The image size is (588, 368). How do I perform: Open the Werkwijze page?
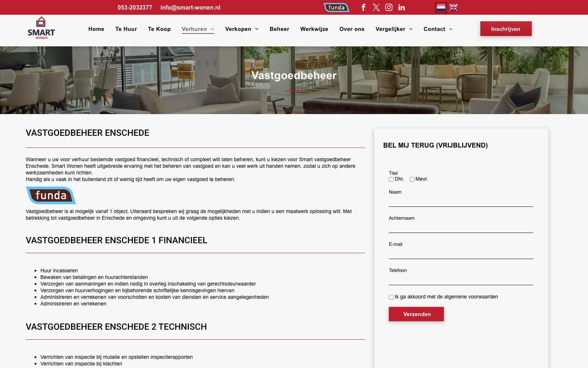pyautogui.click(x=314, y=29)
